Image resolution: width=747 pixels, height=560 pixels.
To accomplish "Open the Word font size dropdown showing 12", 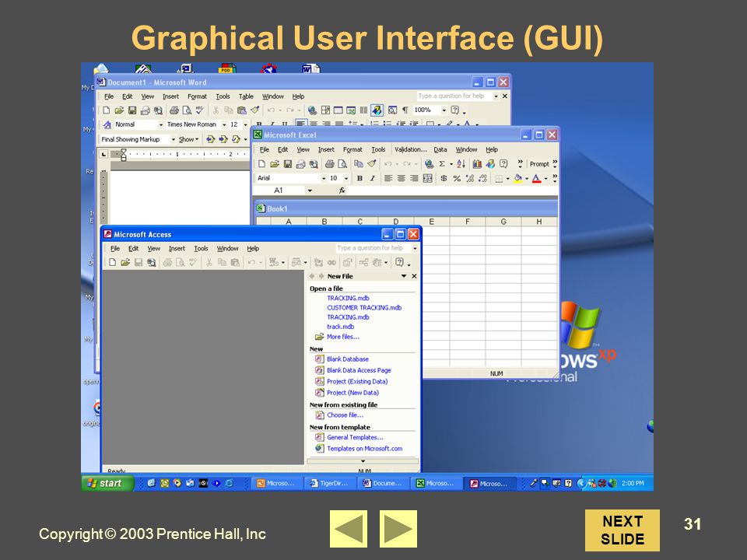I will pyautogui.click(x=245, y=124).
